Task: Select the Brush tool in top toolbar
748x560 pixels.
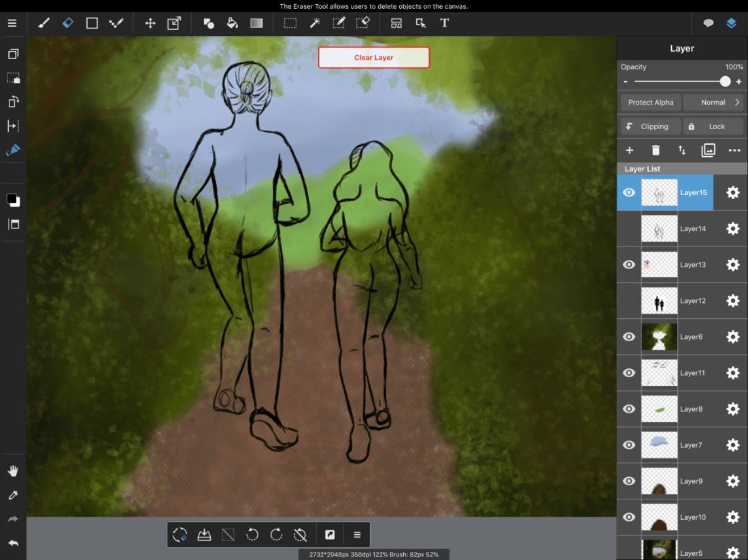Action: coord(44,23)
